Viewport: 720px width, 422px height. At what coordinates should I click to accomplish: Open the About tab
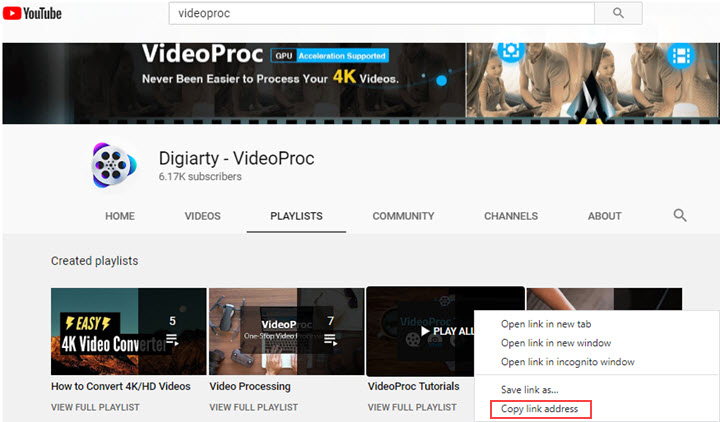[604, 216]
